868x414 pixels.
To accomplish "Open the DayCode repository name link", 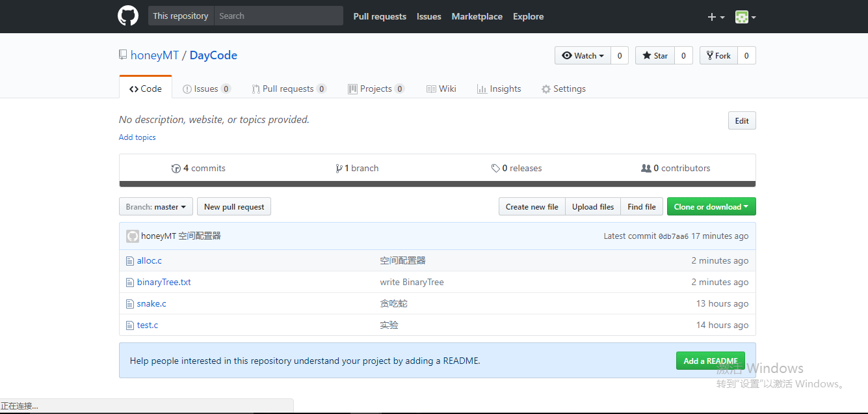I will pyautogui.click(x=213, y=55).
